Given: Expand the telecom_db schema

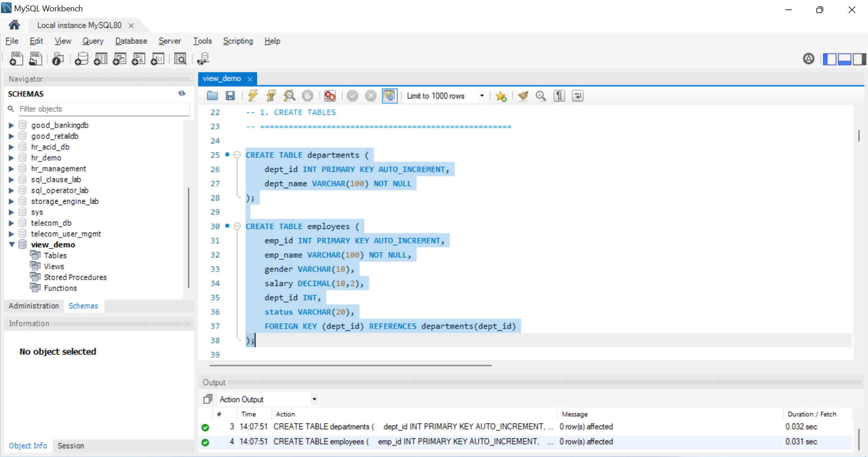Looking at the screenshot, I should pos(11,223).
